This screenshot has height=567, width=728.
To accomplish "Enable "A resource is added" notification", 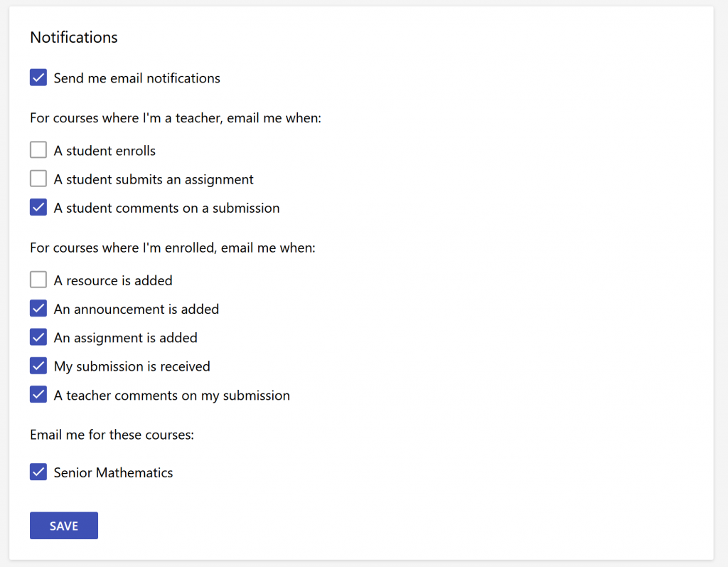I will coord(38,280).
